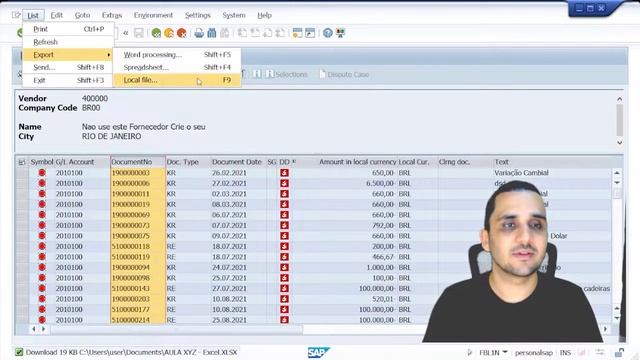Click header area scroll-down arrow
Image resolution: width=640 pixels, height=360 pixels.
tap(619, 142)
